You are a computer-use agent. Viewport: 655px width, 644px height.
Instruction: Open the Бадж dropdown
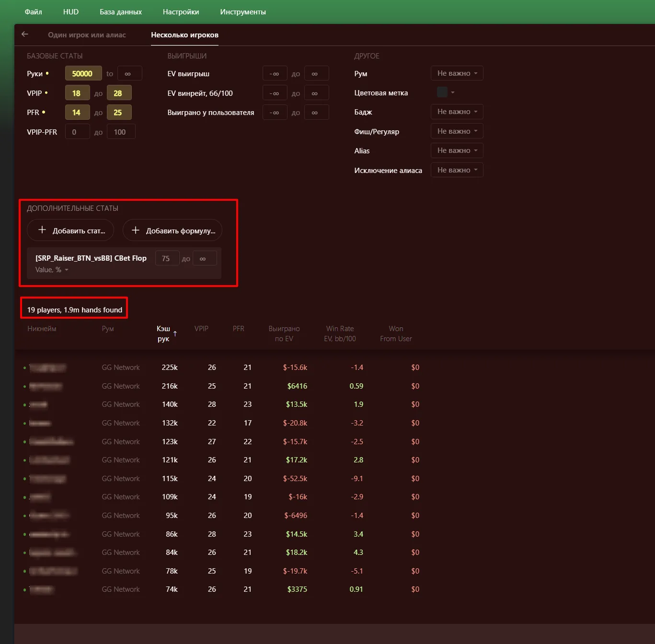coord(457,112)
